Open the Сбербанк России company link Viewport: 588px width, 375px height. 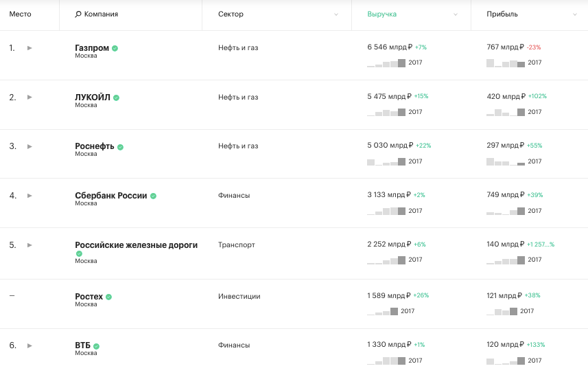(x=111, y=196)
